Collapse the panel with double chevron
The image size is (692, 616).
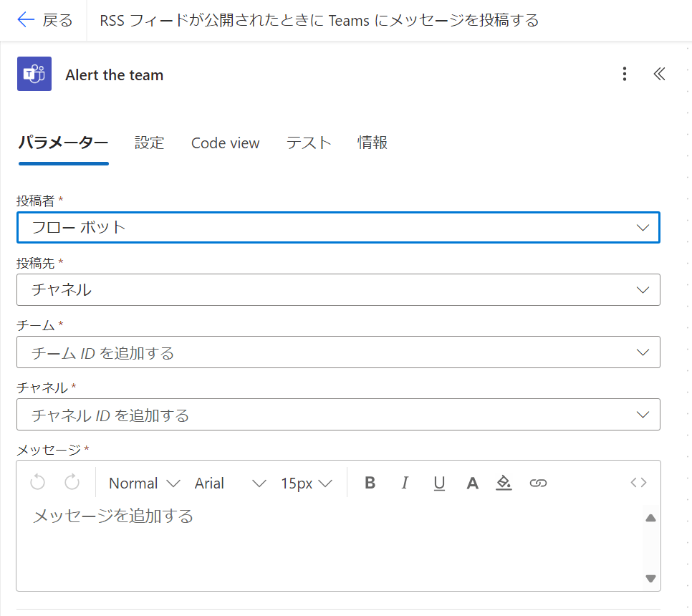[659, 74]
